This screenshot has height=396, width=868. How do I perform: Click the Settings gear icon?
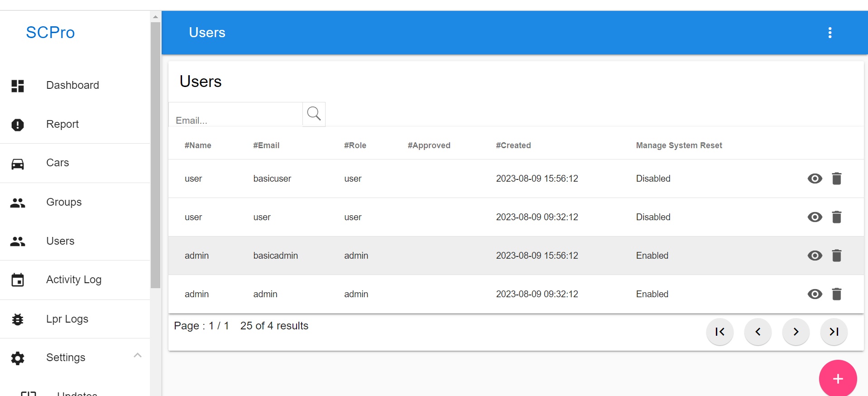(18, 358)
